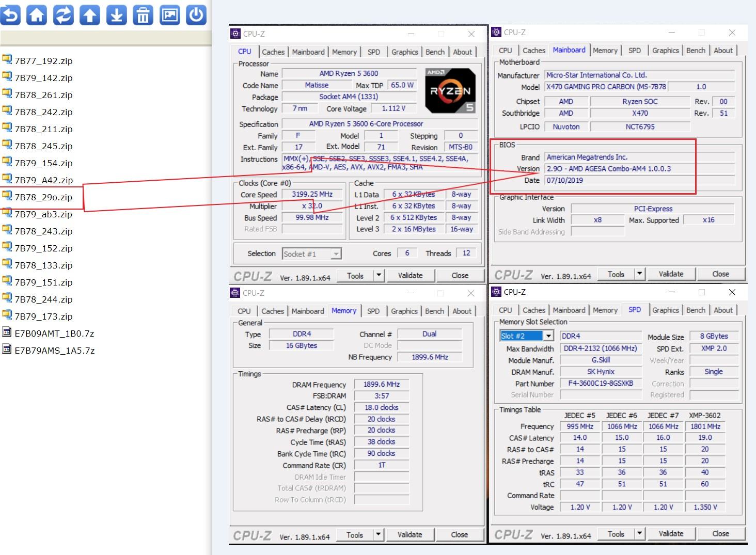Screen dimensions: 756x555
Task: Click Validate in the SPD window
Action: click(x=671, y=534)
